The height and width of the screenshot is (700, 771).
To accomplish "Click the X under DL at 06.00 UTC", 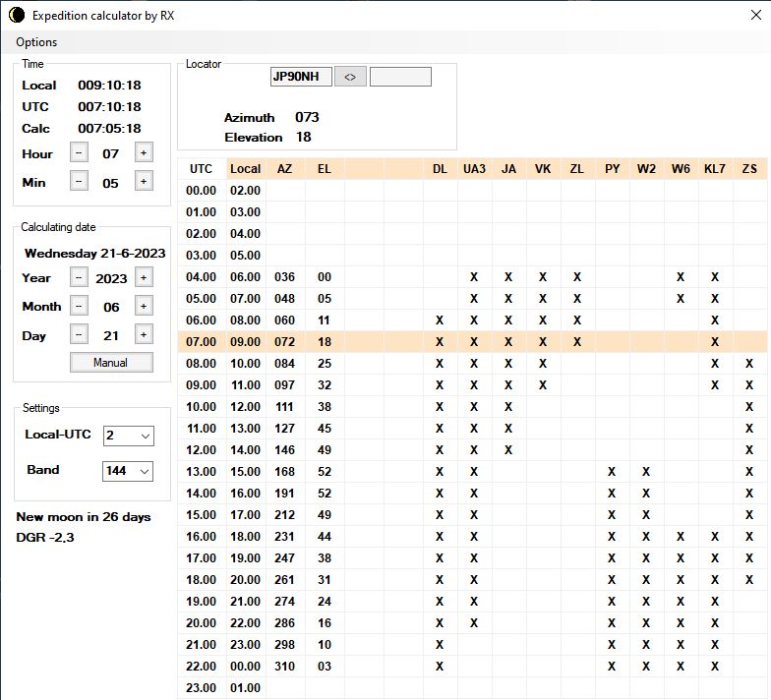I will pyautogui.click(x=440, y=321).
